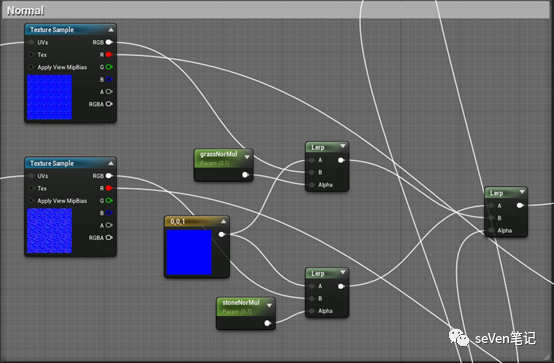The image size is (554, 363).
Task: Click green G output pin of top Texture Sample
Action: (109, 67)
